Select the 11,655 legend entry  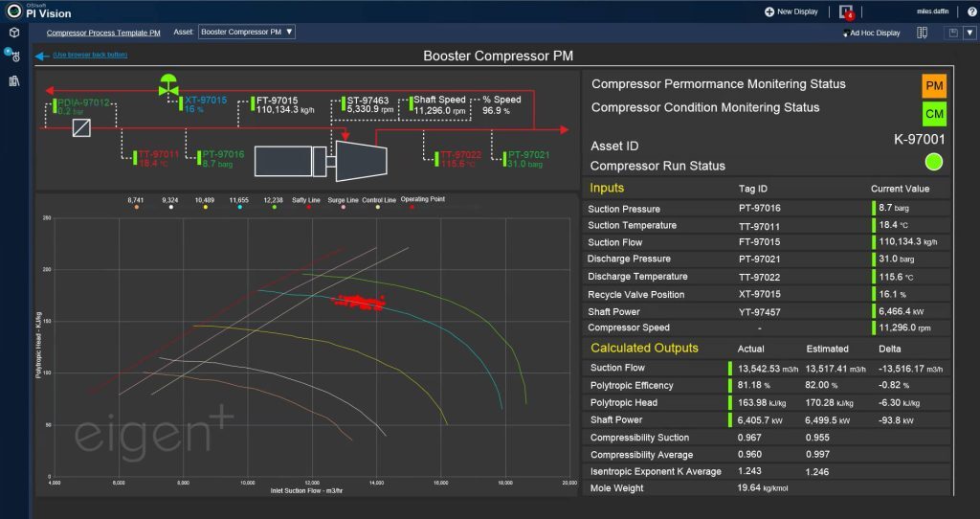pyautogui.click(x=238, y=203)
